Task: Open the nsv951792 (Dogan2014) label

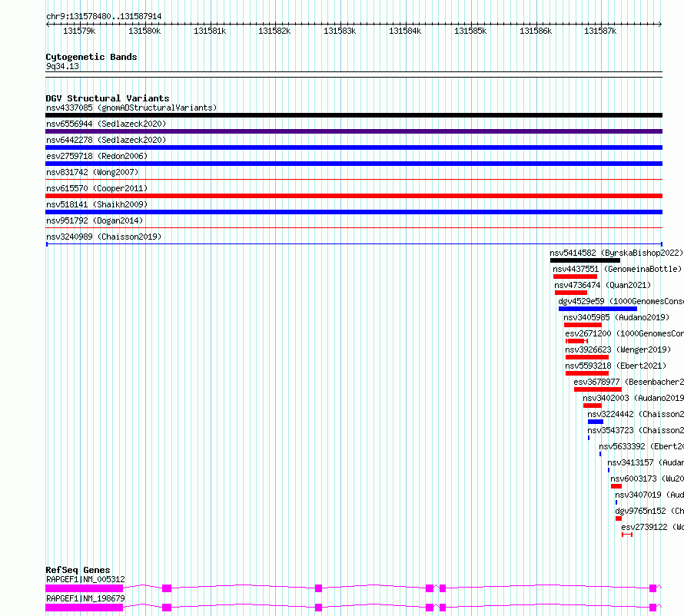Action: coord(95,220)
